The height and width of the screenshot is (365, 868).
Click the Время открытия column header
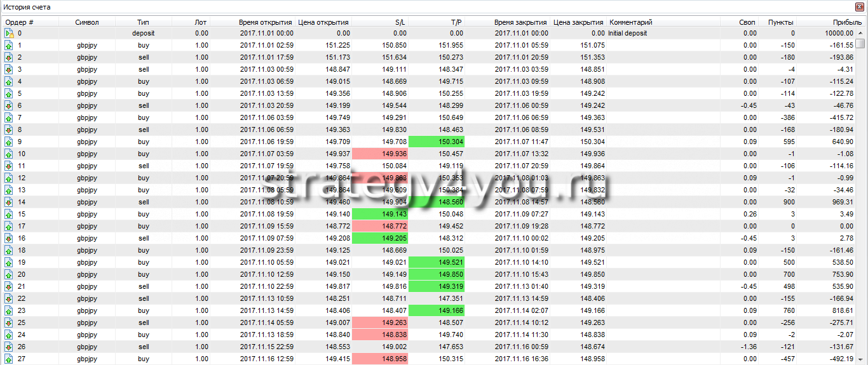point(266,22)
